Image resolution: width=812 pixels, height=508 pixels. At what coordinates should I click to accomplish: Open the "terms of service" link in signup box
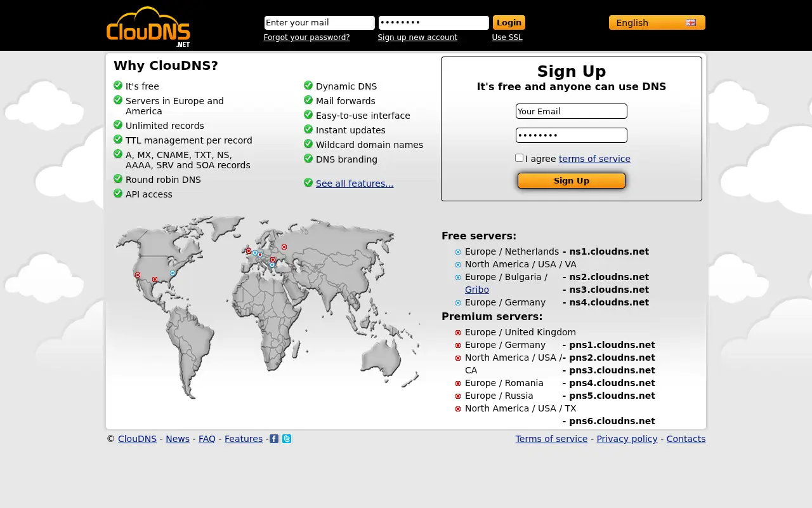click(x=594, y=159)
